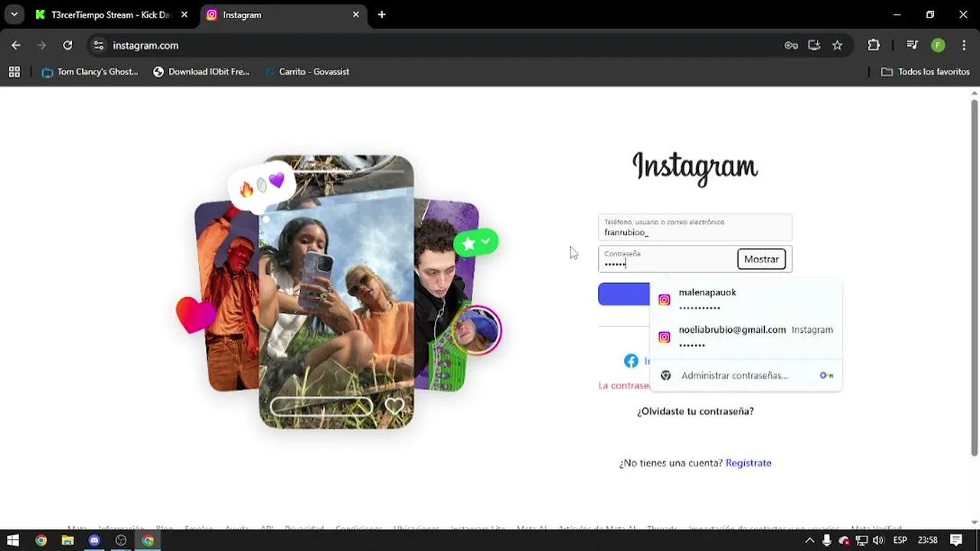The height and width of the screenshot is (551, 980).
Task: Click the browser forward arrow
Action: (41, 45)
